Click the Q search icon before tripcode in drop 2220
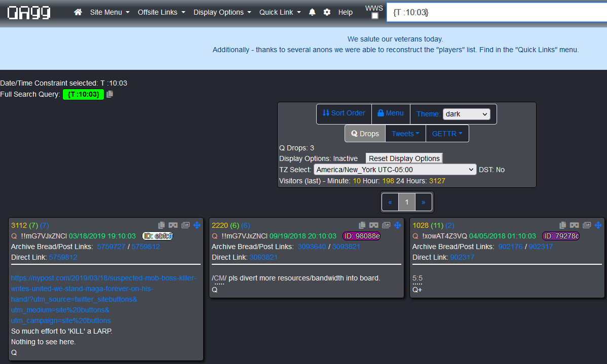Viewport: 607px width, 364px height. (214, 236)
